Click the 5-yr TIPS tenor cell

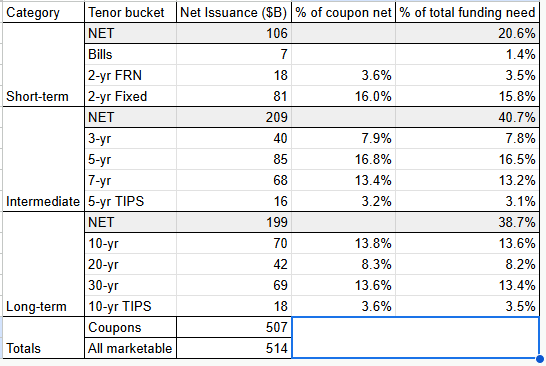pyautogui.click(x=130, y=201)
